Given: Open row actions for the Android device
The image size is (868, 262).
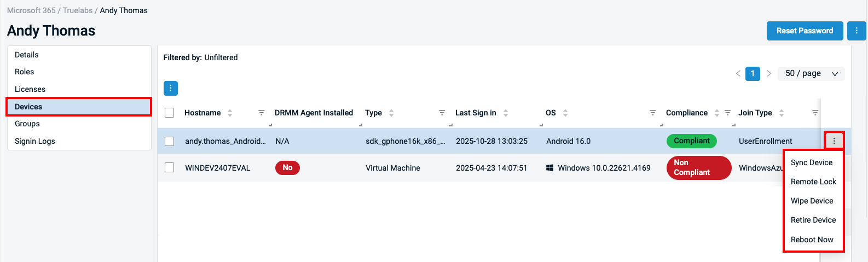Looking at the screenshot, I should click(834, 141).
